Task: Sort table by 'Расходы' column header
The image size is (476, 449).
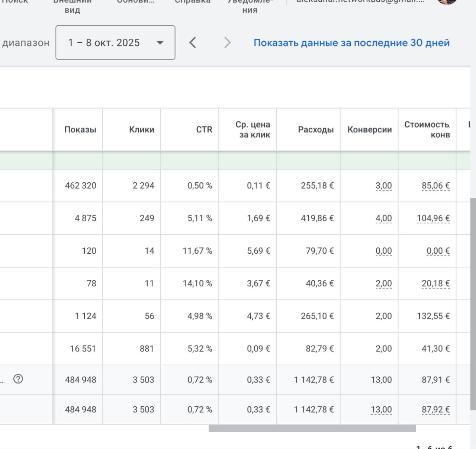Action: tap(316, 129)
